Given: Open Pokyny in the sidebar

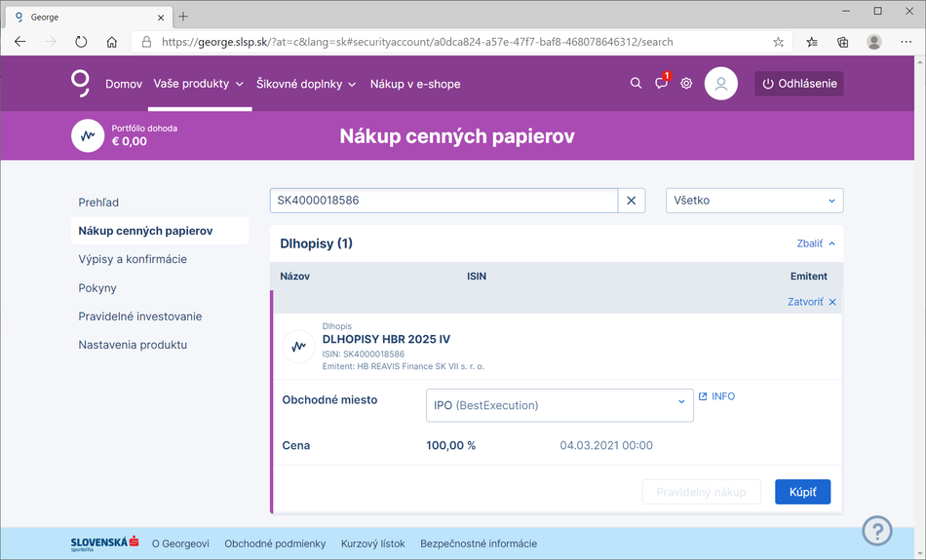Looking at the screenshot, I should click(x=97, y=288).
